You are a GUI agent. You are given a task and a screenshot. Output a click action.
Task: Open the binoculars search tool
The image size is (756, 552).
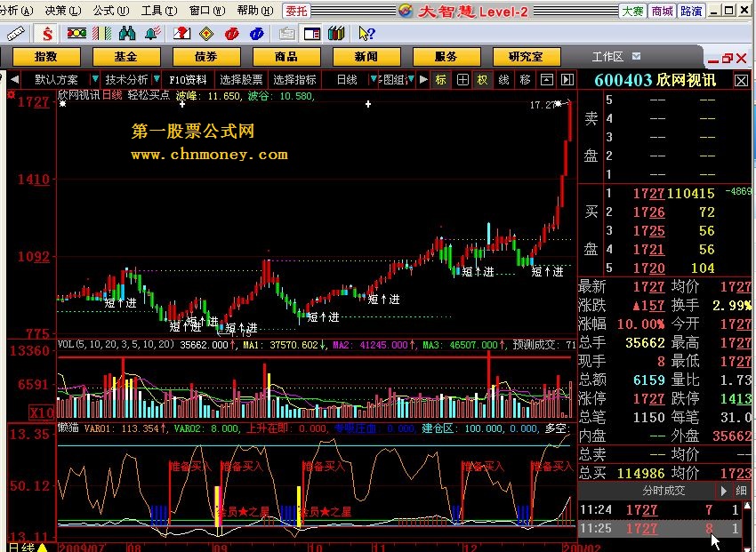127,33
